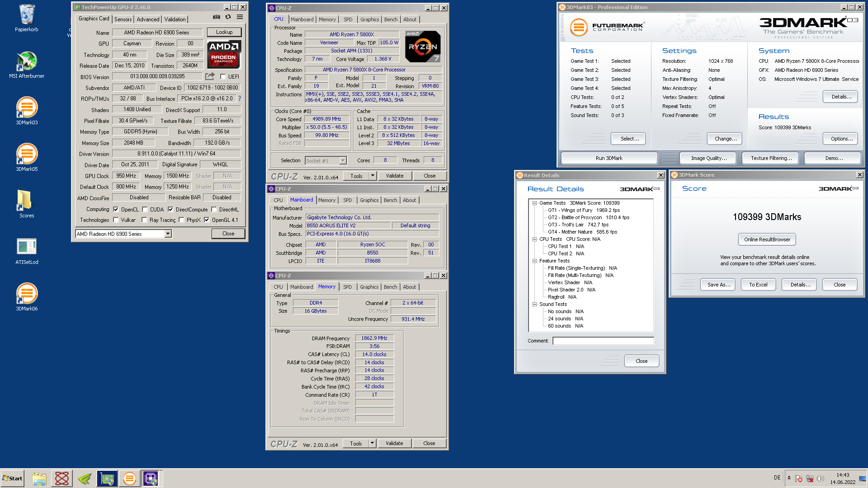Click Change settings button in 3DMark03
The image size is (868, 488).
[725, 139]
